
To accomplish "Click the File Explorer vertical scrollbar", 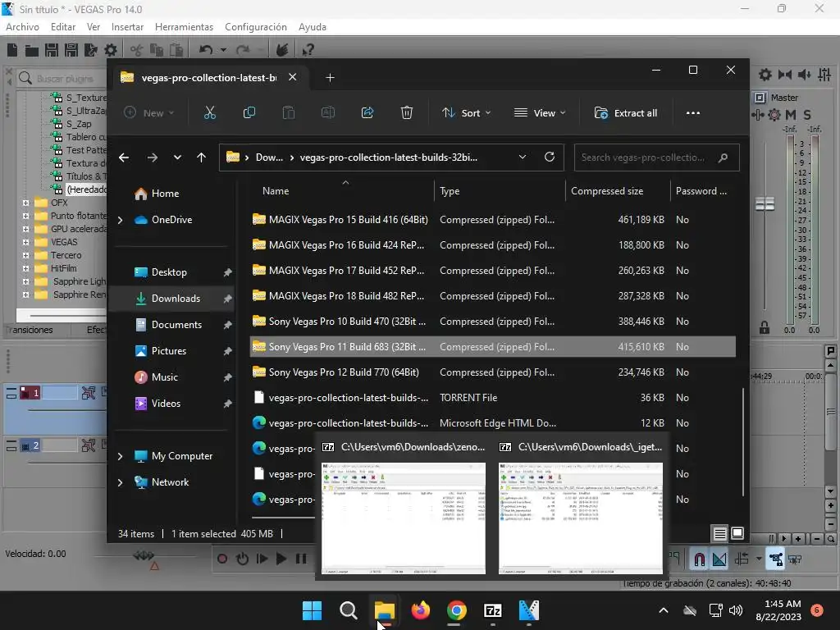I will tap(743, 442).
